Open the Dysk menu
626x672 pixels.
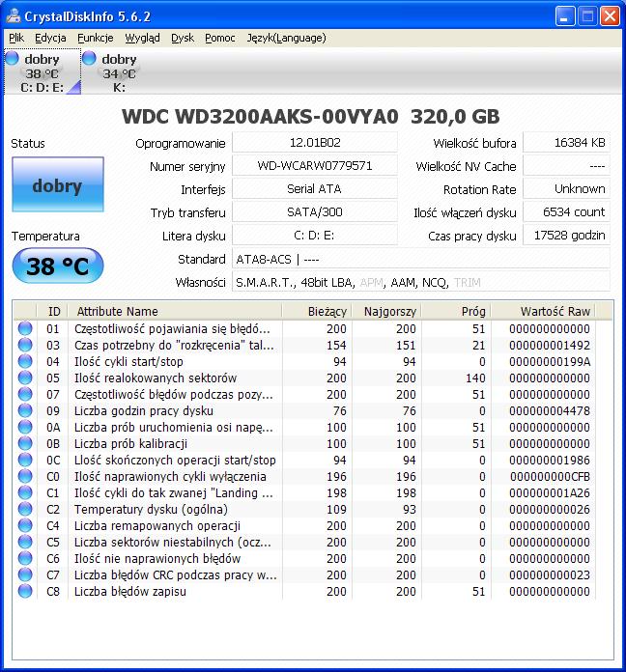point(183,39)
